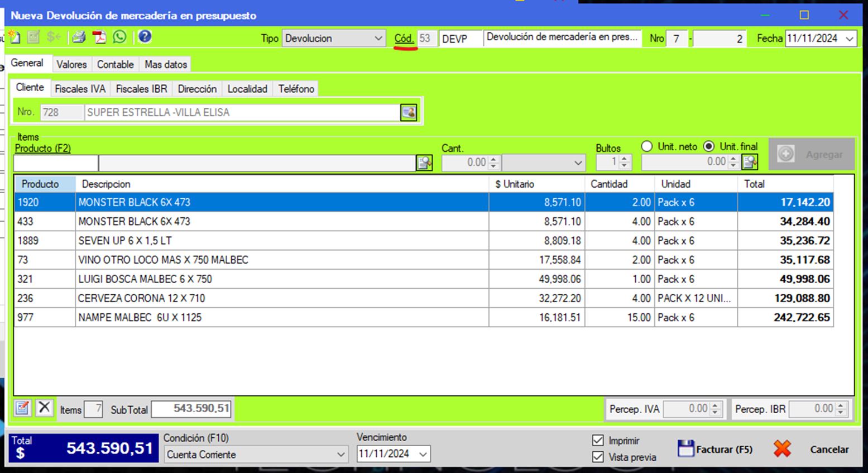Click the edit item icon below the grid

(22, 408)
